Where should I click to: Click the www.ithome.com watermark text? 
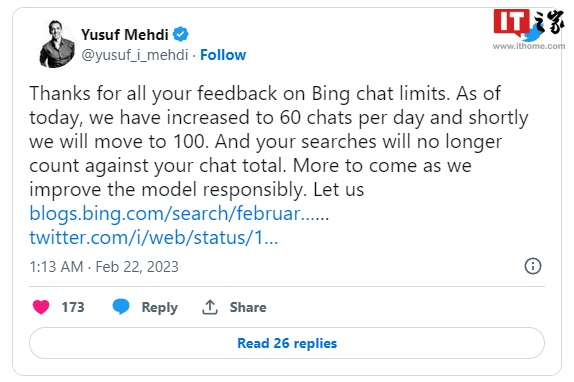pyautogui.click(x=529, y=46)
